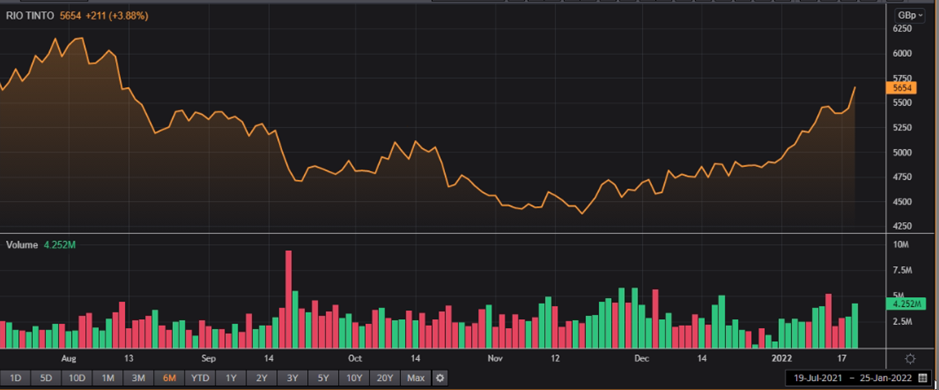Viewport: 939px width, 390px height.
Task: Switch to the YTD range
Action: (x=200, y=378)
